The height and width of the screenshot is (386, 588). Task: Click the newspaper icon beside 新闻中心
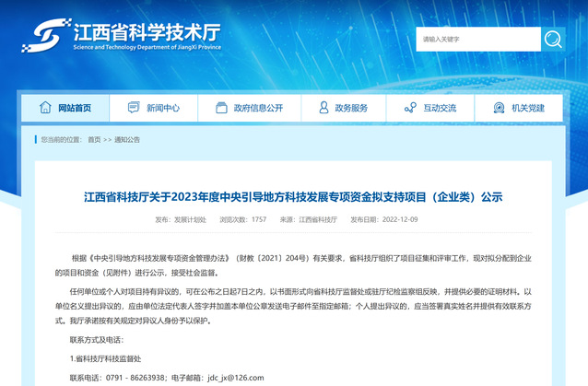point(133,108)
